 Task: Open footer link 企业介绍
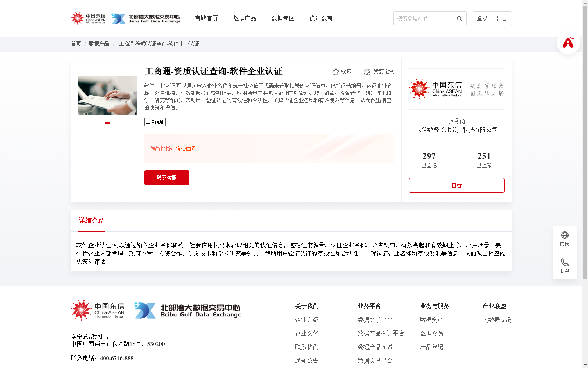[306, 320]
